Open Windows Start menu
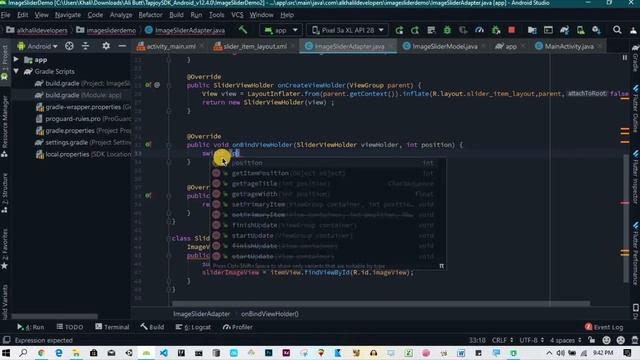640x360 pixels. (x=6, y=353)
